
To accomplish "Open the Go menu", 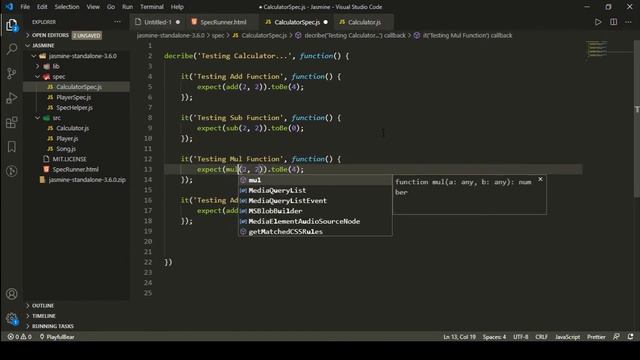I will [111, 7].
